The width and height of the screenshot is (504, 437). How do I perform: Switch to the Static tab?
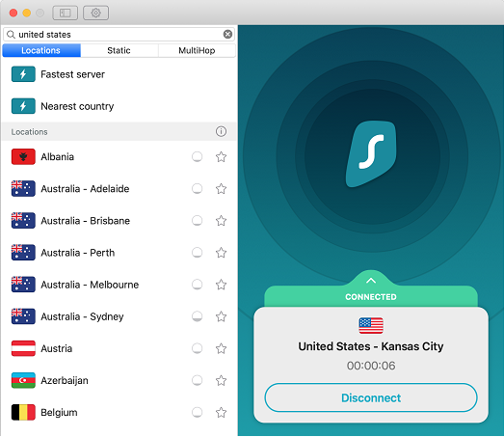[x=119, y=50]
